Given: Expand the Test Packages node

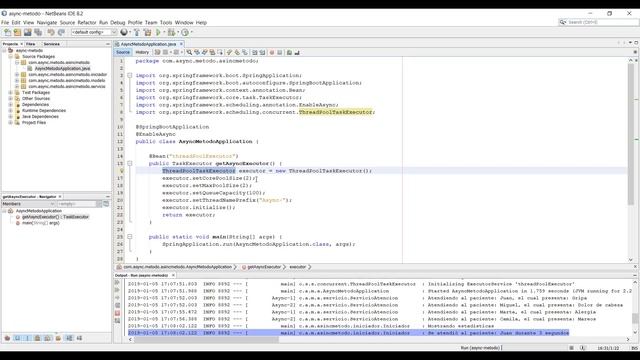Looking at the screenshot, I should 11,92.
